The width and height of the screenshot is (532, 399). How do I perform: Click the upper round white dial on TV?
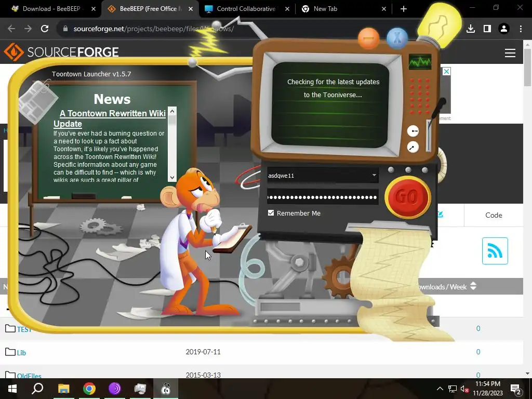413,131
